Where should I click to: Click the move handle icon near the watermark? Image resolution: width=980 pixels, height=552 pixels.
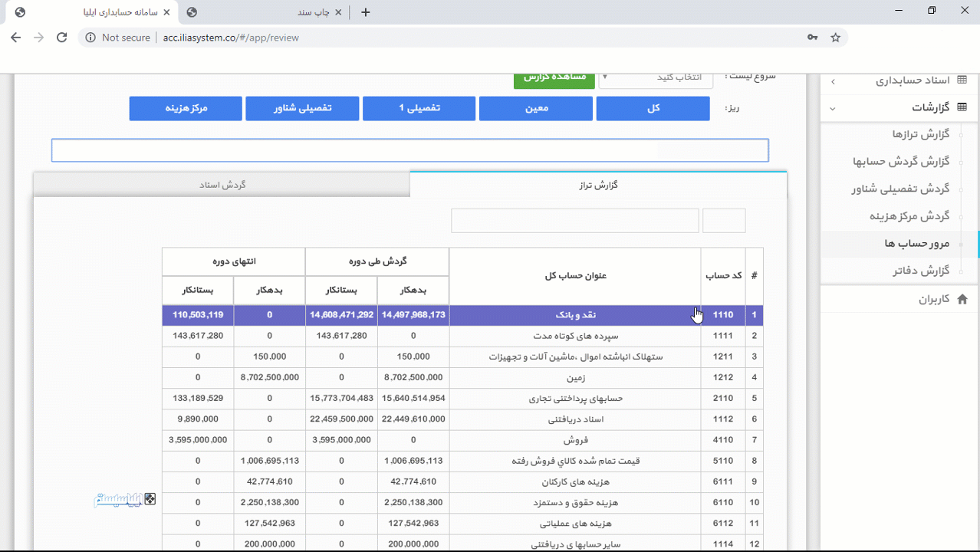[x=150, y=498]
